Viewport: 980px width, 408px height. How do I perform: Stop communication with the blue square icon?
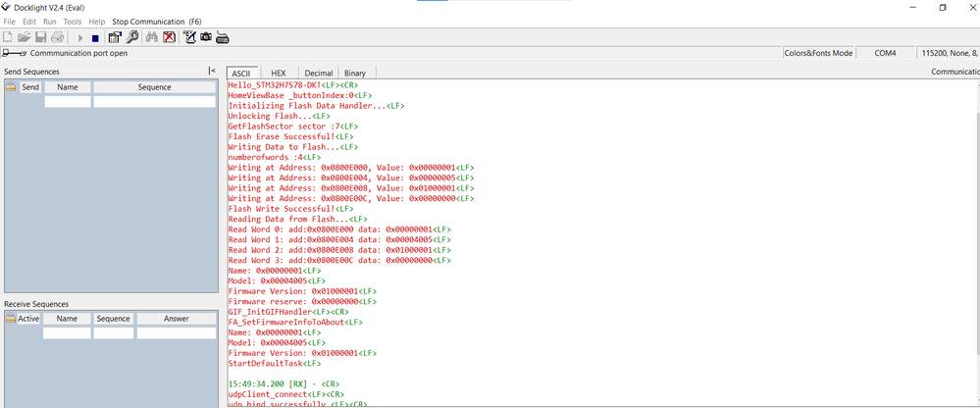click(95, 38)
